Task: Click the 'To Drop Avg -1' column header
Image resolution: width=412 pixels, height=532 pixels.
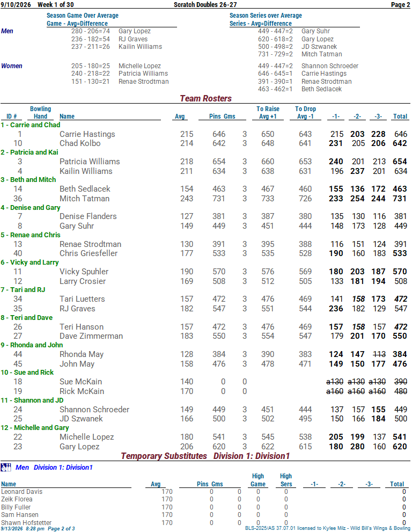Action: point(305,113)
